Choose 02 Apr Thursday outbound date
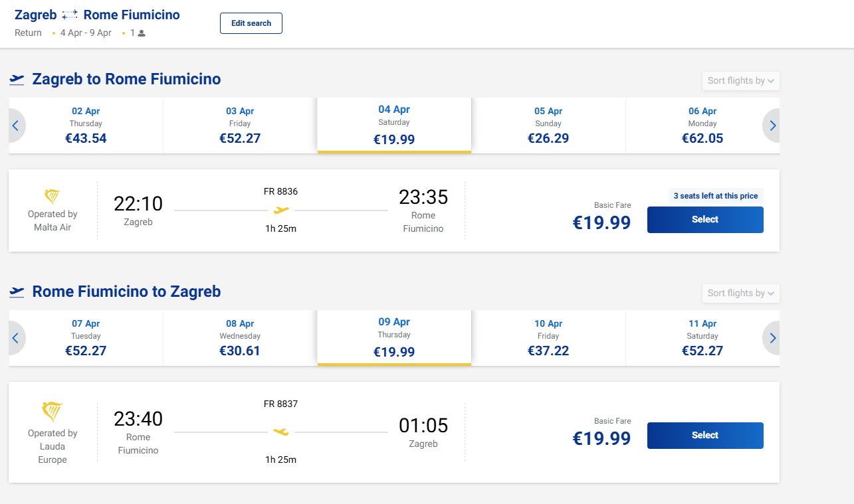The width and height of the screenshot is (854, 504). (x=86, y=126)
